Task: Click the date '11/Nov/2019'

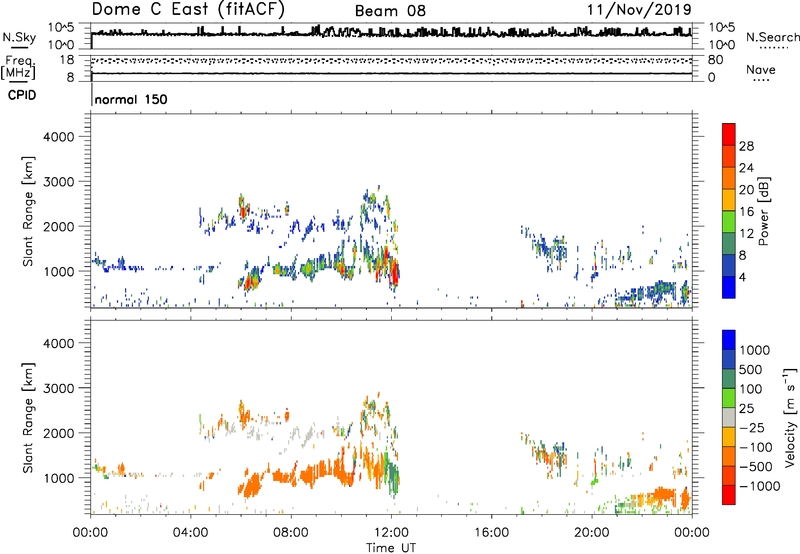Action: coord(639,9)
